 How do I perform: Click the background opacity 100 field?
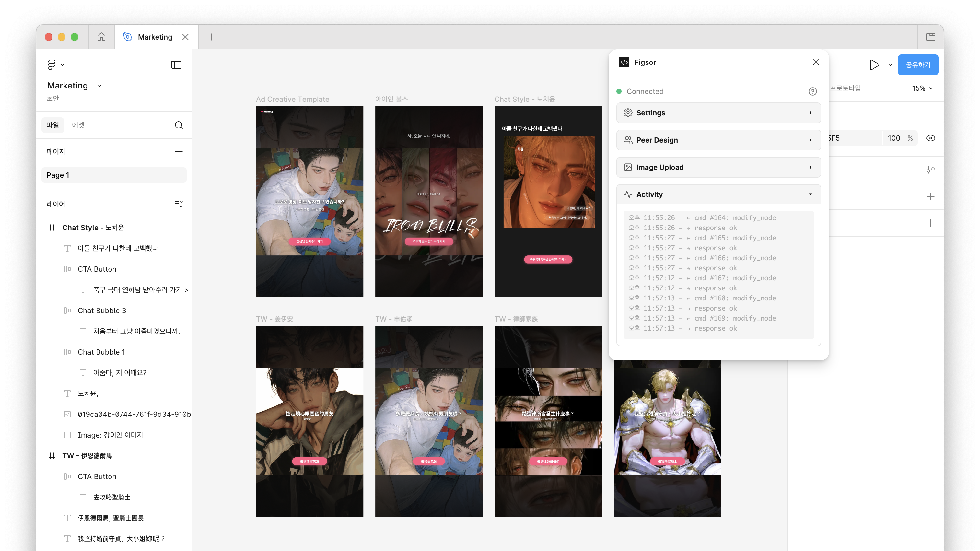894,138
